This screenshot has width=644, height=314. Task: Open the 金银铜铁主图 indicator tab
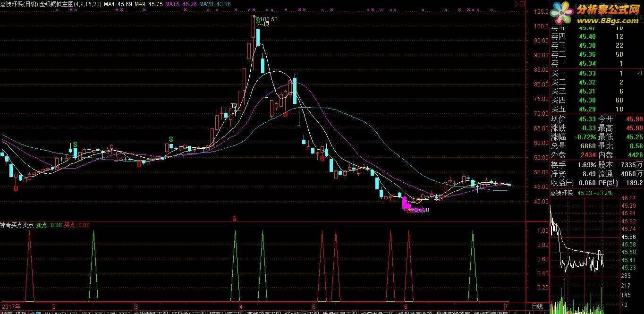click(x=151, y=312)
